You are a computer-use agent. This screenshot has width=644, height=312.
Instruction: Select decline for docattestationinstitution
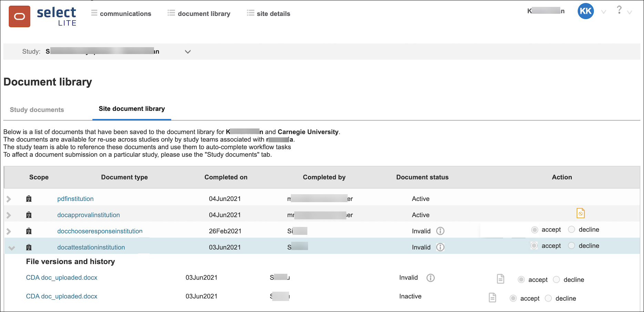[572, 246]
